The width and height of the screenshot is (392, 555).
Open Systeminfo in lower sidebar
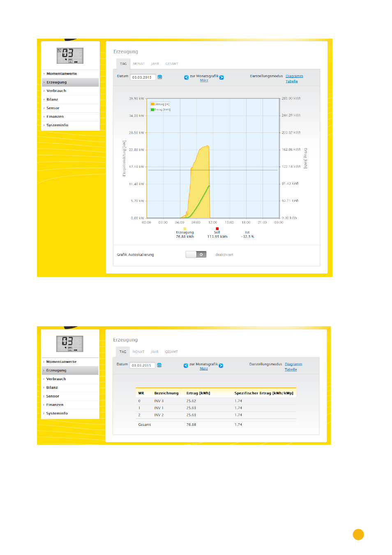70,413
